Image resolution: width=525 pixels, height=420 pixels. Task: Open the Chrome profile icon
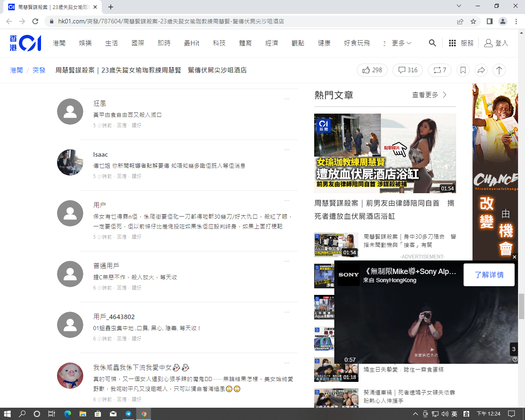(x=503, y=21)
